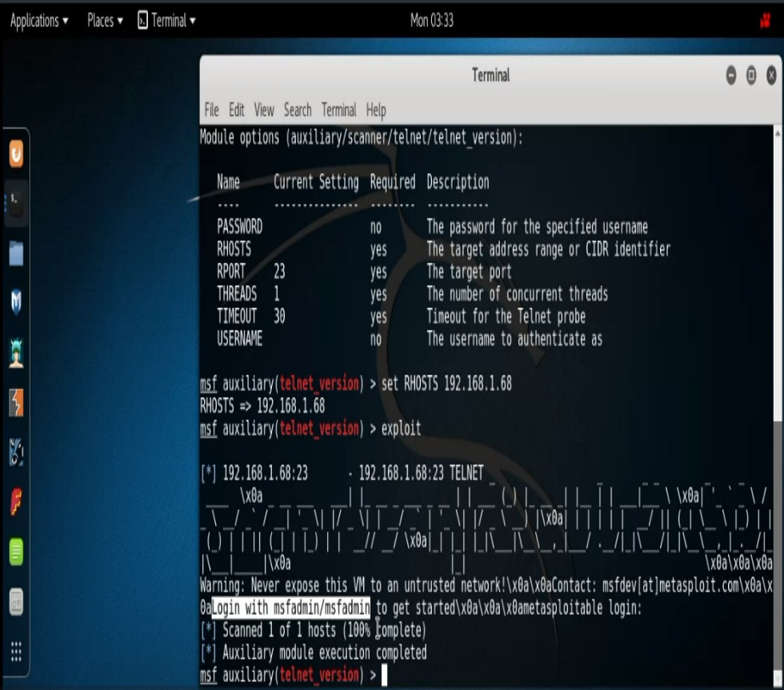Click the USERNAME option name
This screenshot has height=690, width=784.
click(x=239, y=339)
